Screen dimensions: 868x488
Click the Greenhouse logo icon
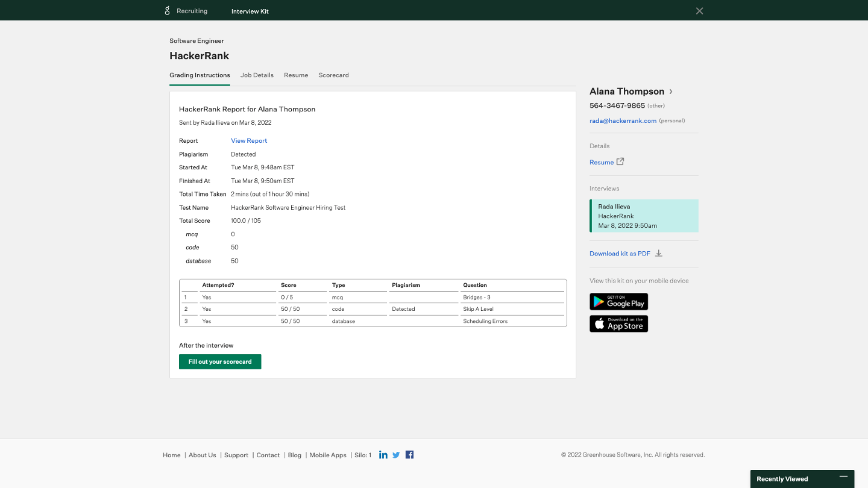click(x=168, y=11)
